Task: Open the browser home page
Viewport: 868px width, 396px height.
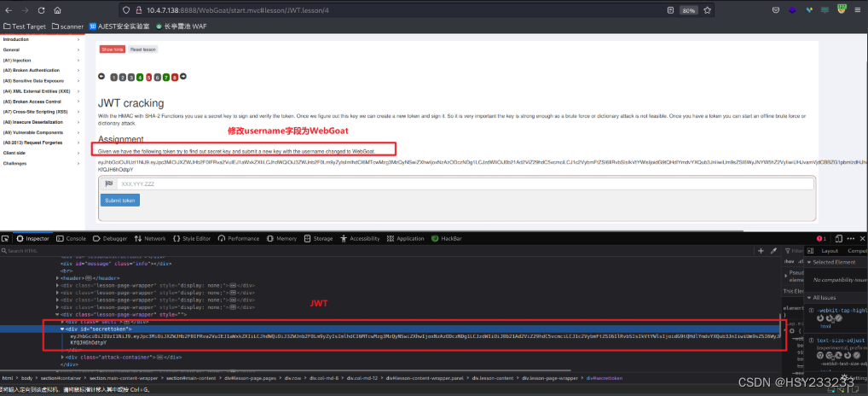Action: click(x=58, y=10)
